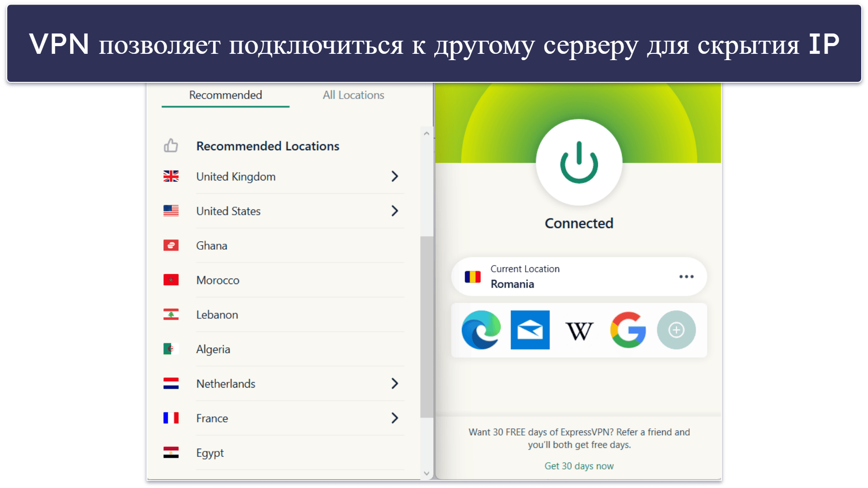Screen dimensions: 868x488
Task: Click the location list scrollbar thumb
Action: click(x=427, y=327)
